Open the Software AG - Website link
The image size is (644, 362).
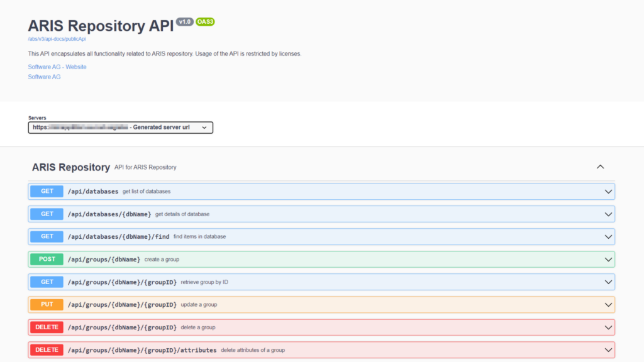click(x=57, y=67)
